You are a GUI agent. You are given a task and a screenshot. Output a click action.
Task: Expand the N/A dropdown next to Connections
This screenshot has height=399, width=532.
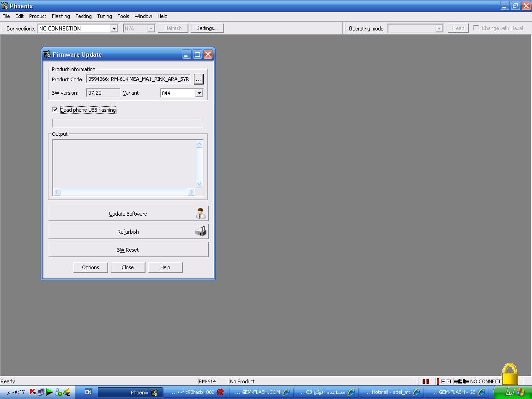(151, 29)
